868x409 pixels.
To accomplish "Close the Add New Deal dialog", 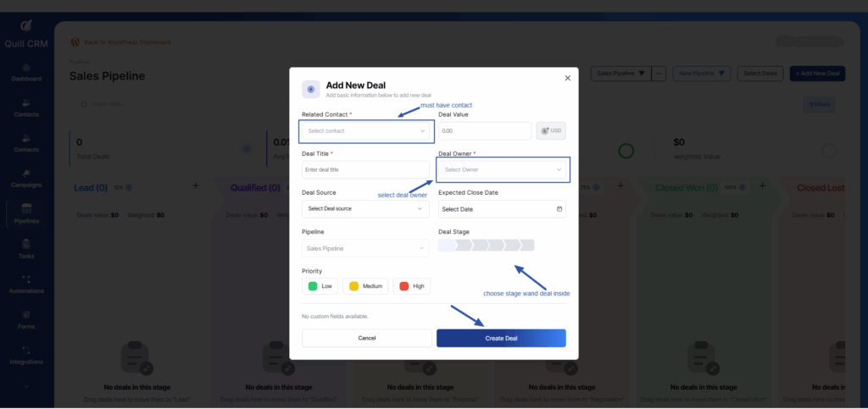I will (x=568, y=78).
